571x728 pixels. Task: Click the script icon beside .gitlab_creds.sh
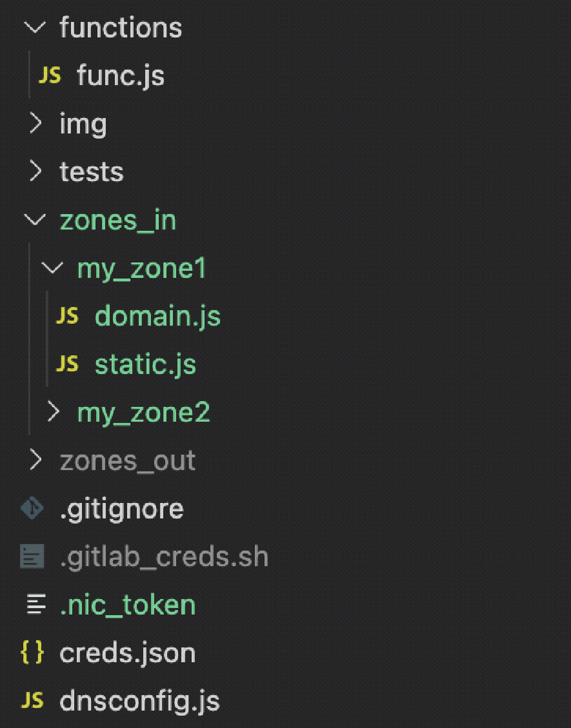[x=32, y=556]
